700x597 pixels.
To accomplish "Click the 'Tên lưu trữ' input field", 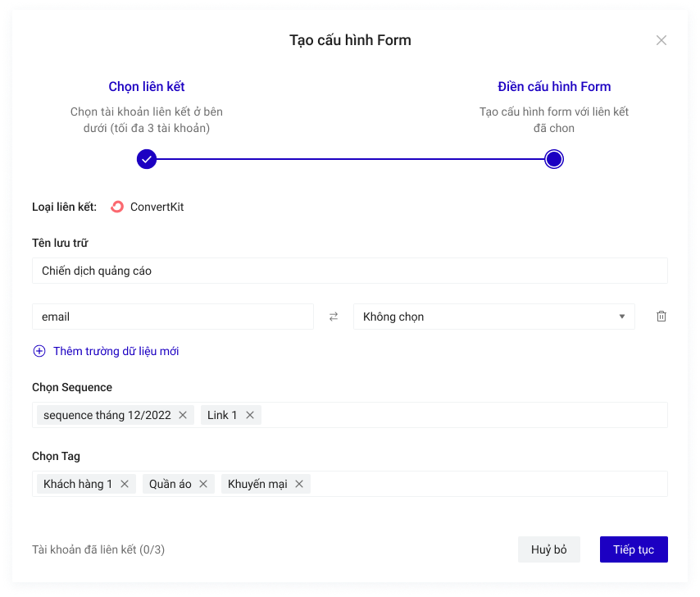I will [350, 271].
